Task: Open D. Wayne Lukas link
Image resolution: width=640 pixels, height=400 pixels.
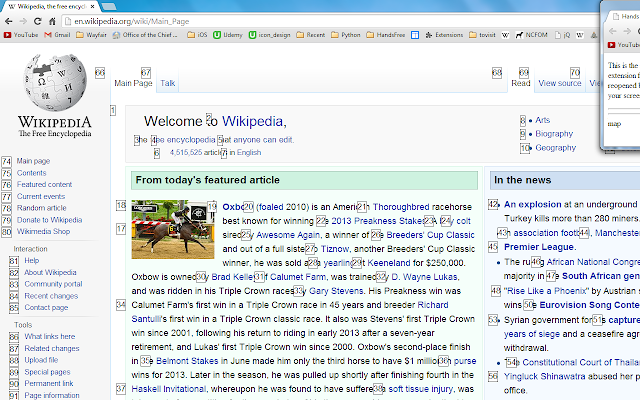Action: click(x=425, y=277)
